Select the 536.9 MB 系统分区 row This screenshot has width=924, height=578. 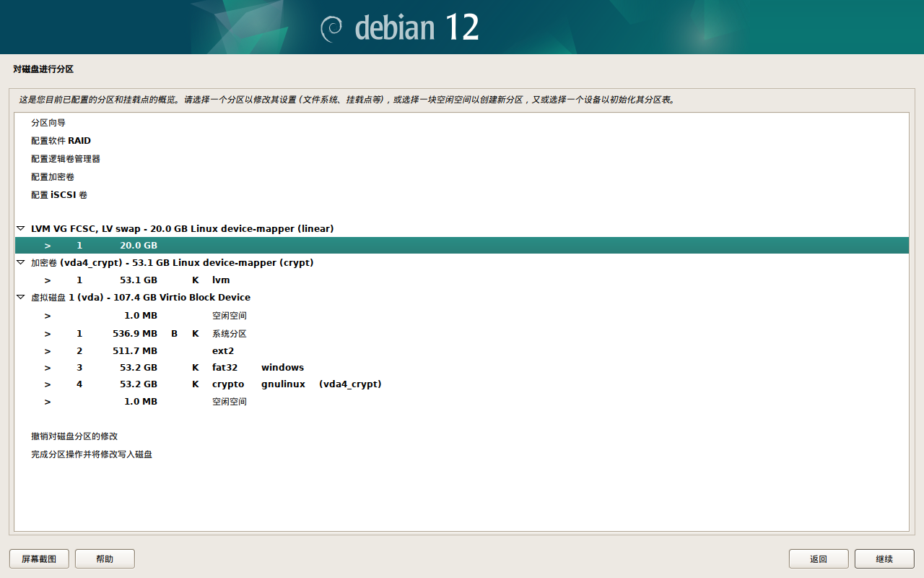coord(462,334)
